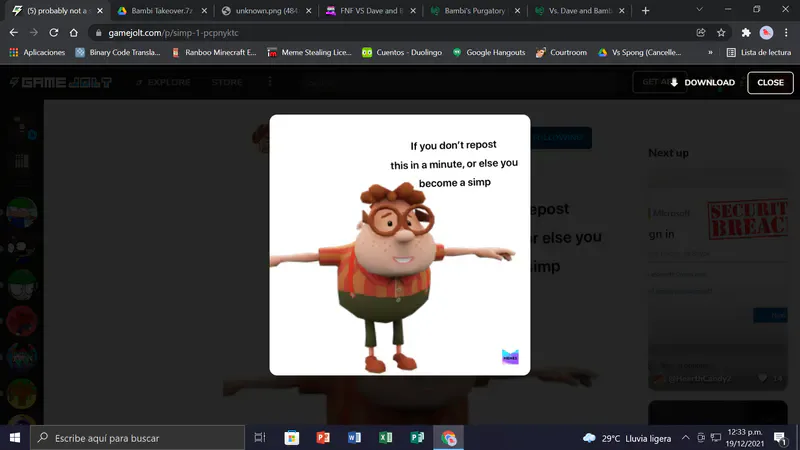Open Task View from the taskbar
The height and width of the screenshot is (450, 800).
[260, 438]
